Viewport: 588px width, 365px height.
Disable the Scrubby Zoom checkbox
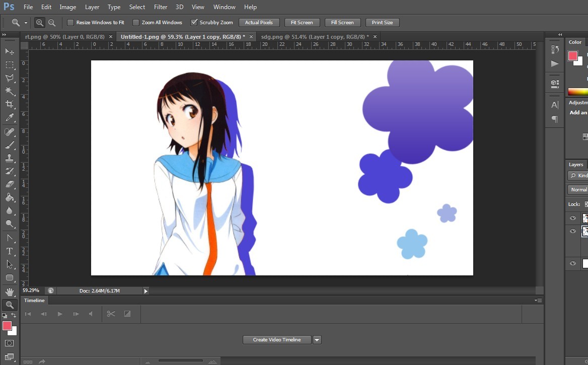click(x=194, y=23)
